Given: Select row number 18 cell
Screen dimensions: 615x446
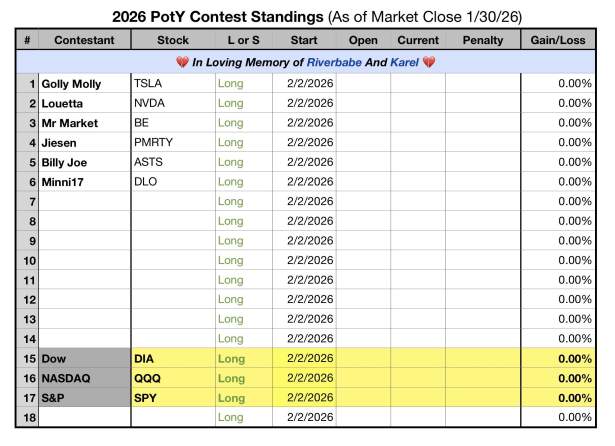Looking at the screenshot, I should click(28, 416).
